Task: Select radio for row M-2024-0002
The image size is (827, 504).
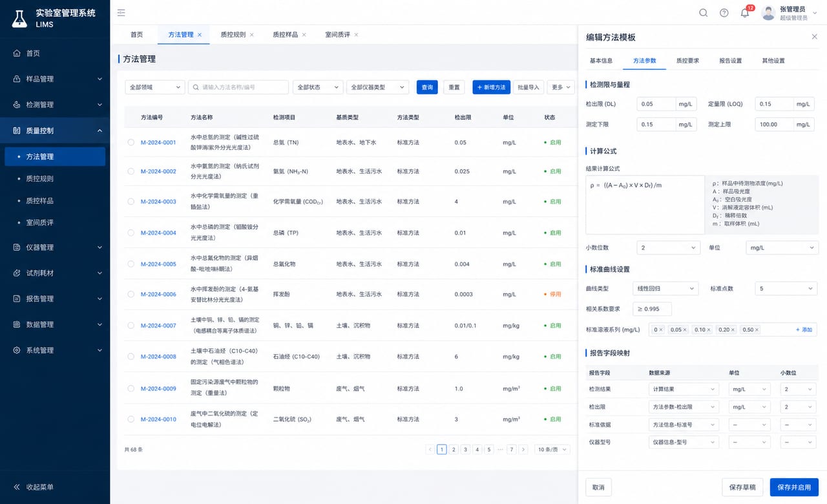Action: (x=131, y=171)
